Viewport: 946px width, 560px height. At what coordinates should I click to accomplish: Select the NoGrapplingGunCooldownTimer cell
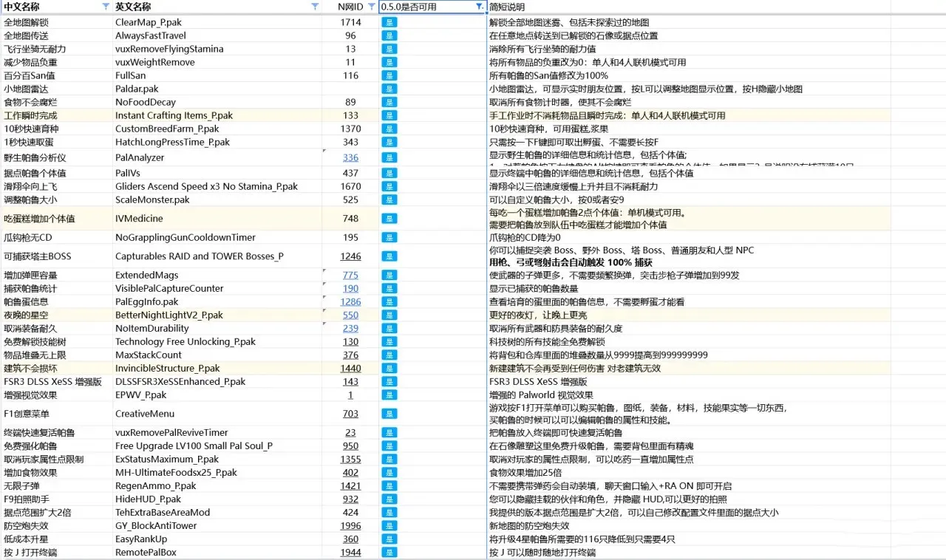[217, 237]
